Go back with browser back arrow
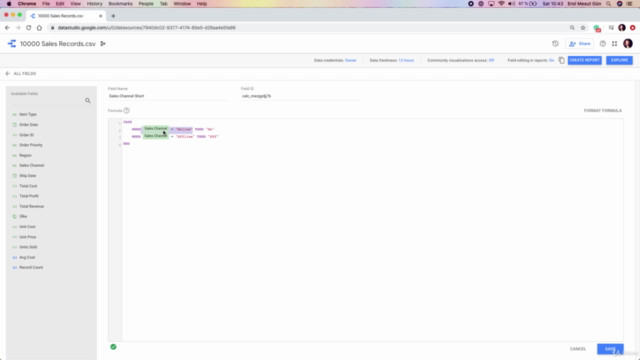The width and height of the screenshot is (640, 360). (x=7, y=28)
